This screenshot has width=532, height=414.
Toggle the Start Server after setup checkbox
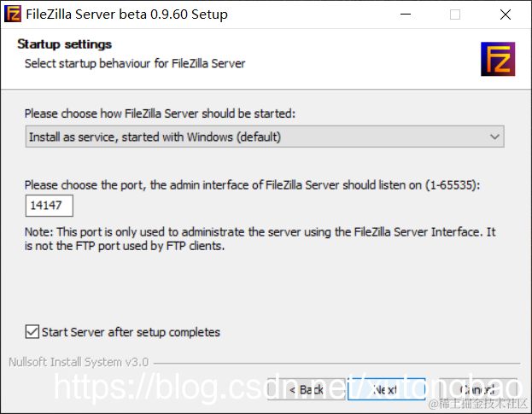click(32, 332)
